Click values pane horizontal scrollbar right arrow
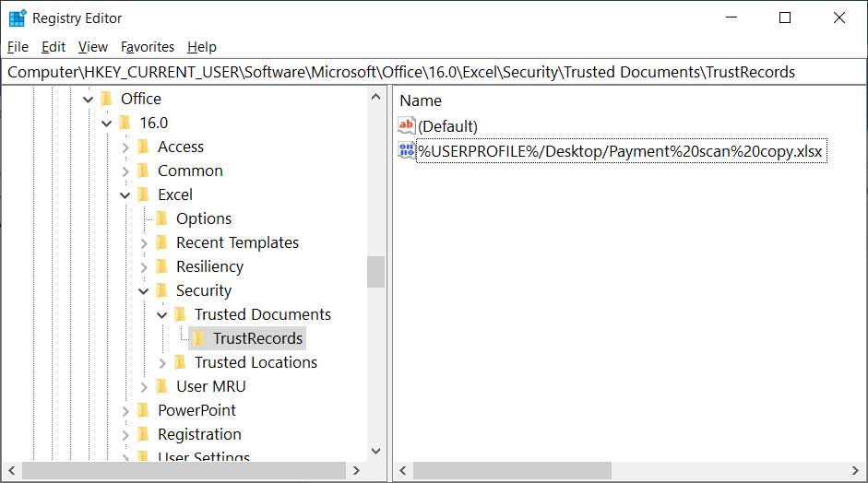 [856, 471]
